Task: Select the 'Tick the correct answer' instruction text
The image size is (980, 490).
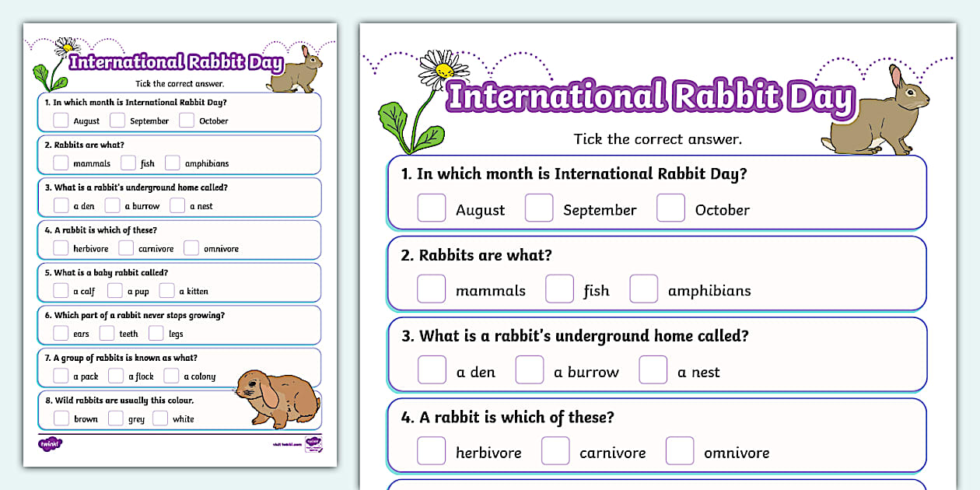Action: point(657,139)
